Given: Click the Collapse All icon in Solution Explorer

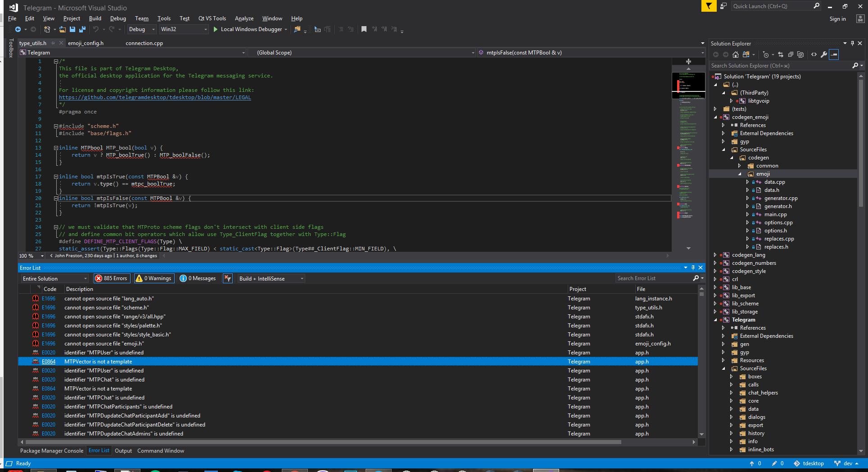Looking at the screenshot, I should tap(791, 54).
